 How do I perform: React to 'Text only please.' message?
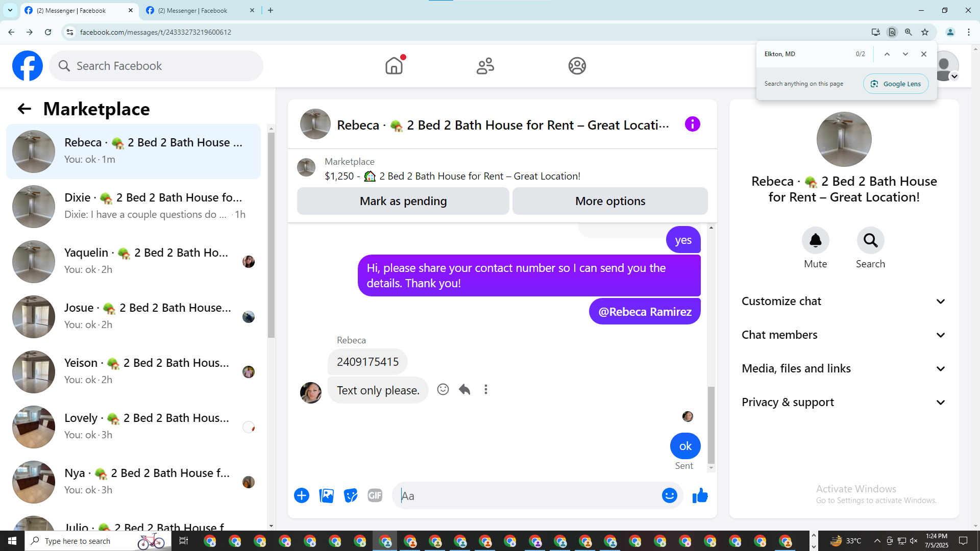443,390
